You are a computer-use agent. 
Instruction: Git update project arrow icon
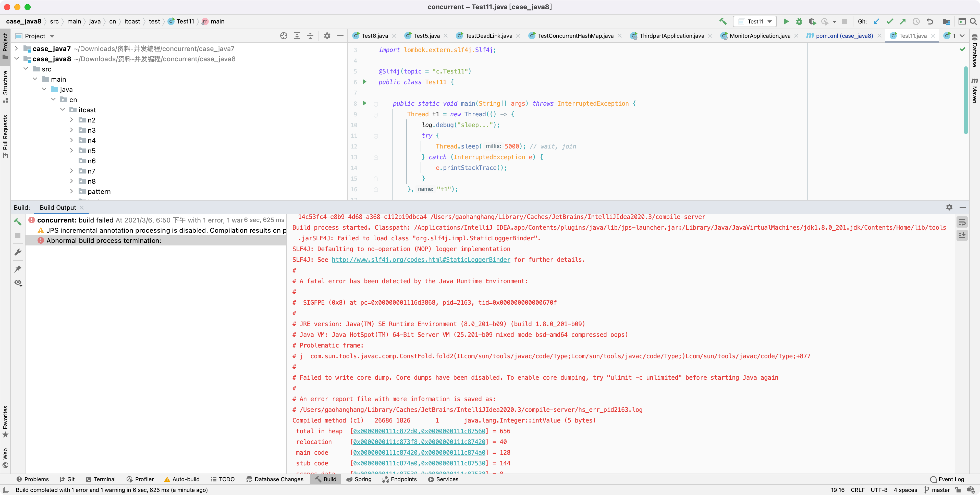(877, 22)
